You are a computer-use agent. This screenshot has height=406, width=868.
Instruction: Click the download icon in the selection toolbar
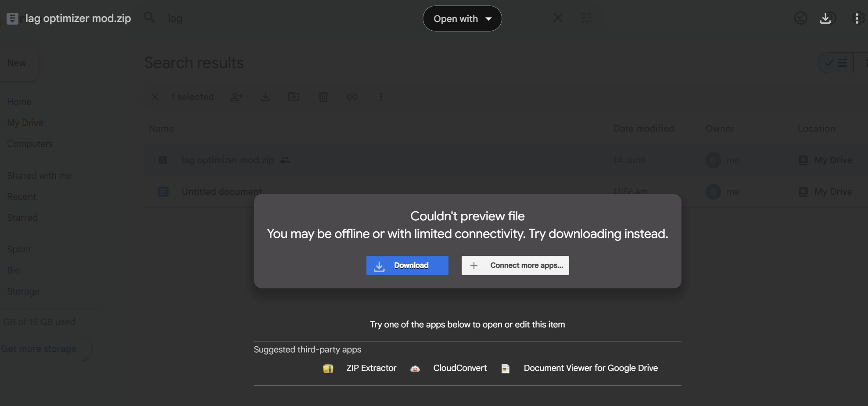click(265, 97)
